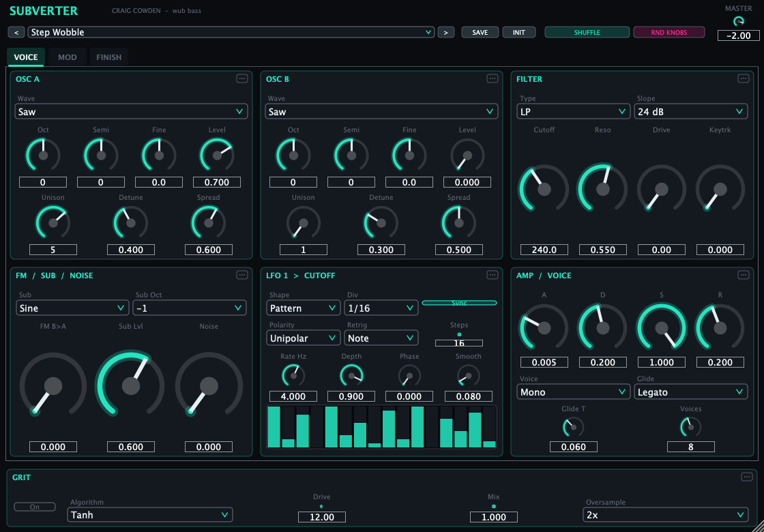Open the OSC B panel options menu
The height and width of the screenshot is (532, 764).
click(493, 78)
